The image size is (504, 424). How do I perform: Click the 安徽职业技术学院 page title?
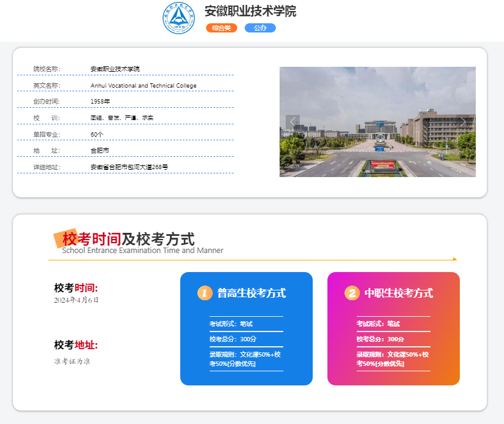tap(250, 11)
